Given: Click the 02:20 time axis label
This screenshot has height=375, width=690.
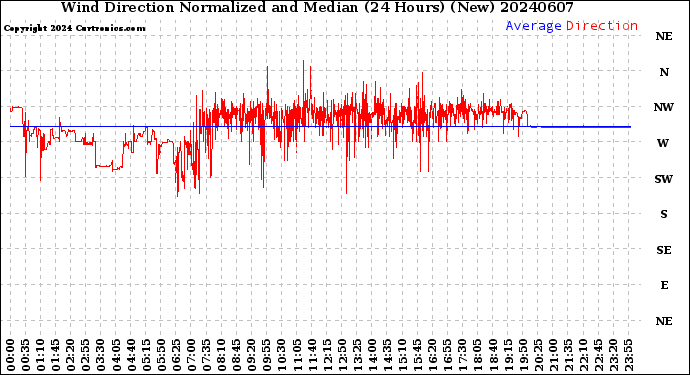Looking at the screenshot, I should [x=71, y=355].
